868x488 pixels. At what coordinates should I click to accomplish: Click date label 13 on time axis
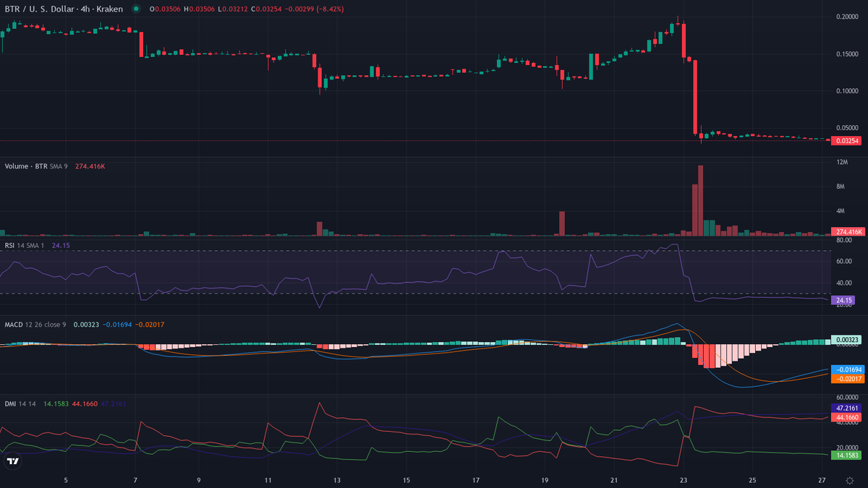coord(337,480)
